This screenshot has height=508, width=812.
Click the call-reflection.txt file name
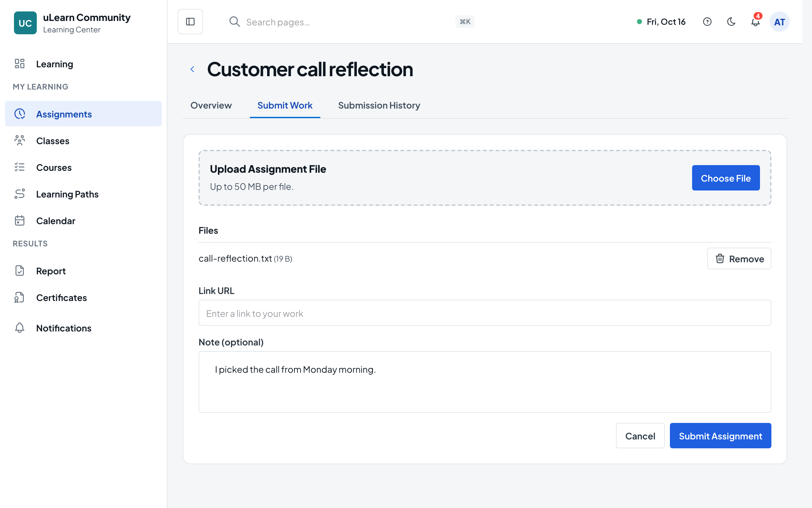pyautogui.click(x=235, y=258)
